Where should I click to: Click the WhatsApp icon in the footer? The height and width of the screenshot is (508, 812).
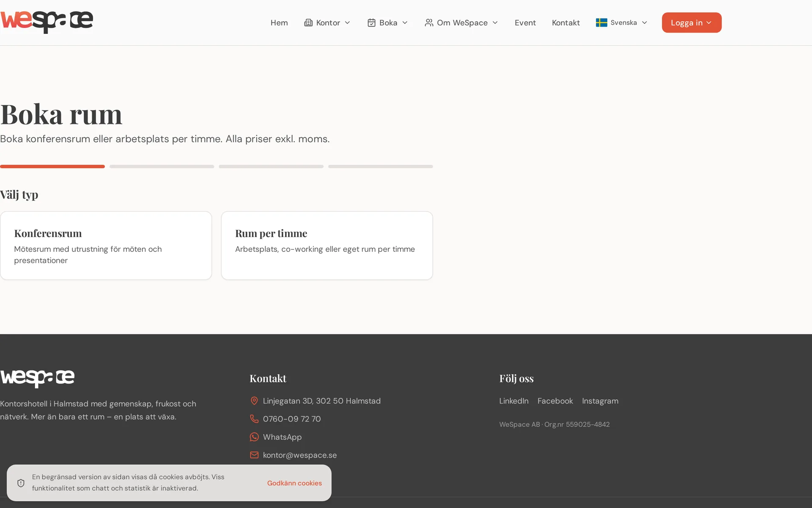(x=254, y=437)
